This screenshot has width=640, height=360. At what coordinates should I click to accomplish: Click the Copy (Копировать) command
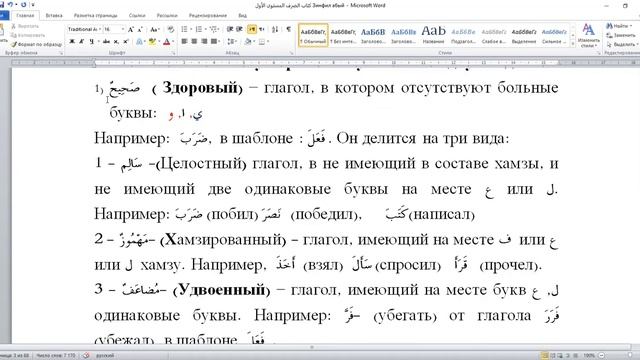28,35
